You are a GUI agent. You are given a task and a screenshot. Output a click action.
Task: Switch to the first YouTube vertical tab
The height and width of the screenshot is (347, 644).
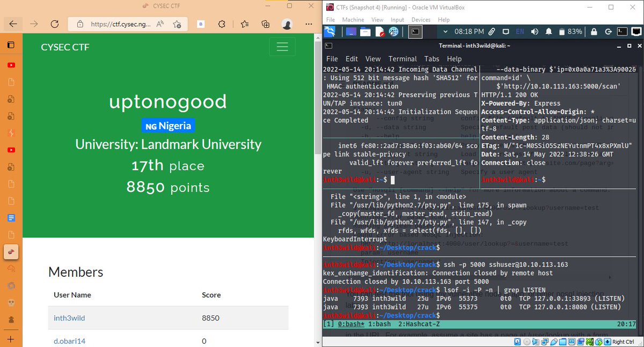click(x=11, y=65)
